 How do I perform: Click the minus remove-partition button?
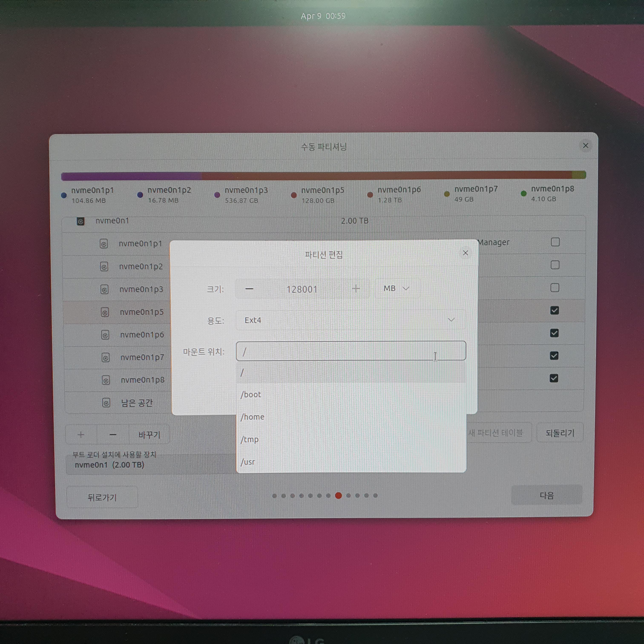[113, 435]
